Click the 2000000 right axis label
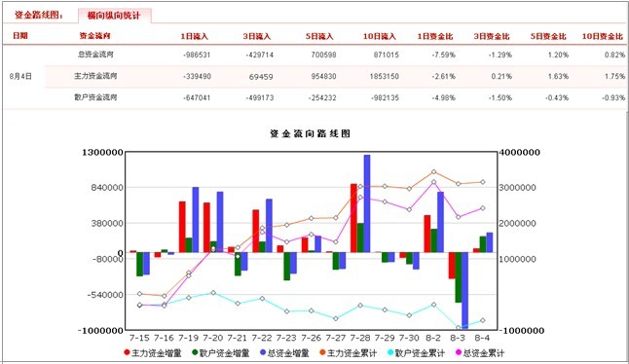The image size is (629, 364). tap(517, 224)
